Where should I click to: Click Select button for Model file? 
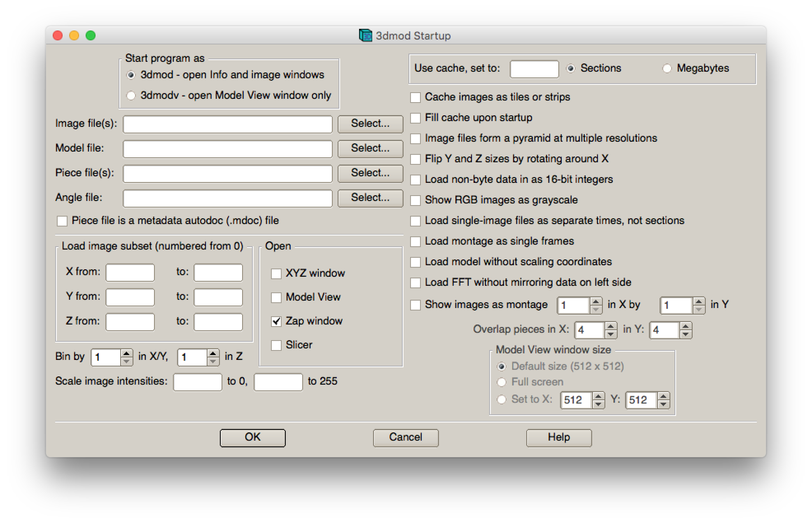click(370, 148)
